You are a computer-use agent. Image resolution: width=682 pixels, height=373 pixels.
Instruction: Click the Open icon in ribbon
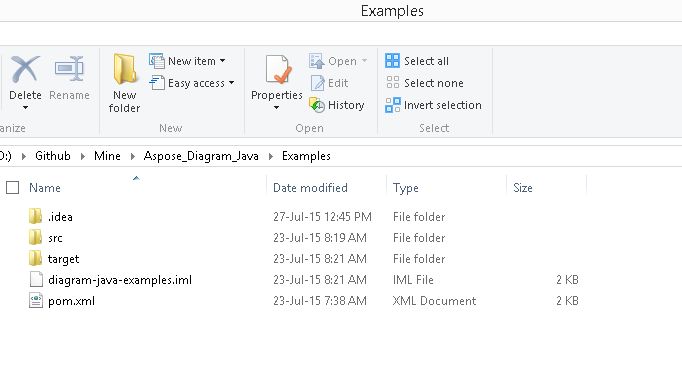coord(317,61)
